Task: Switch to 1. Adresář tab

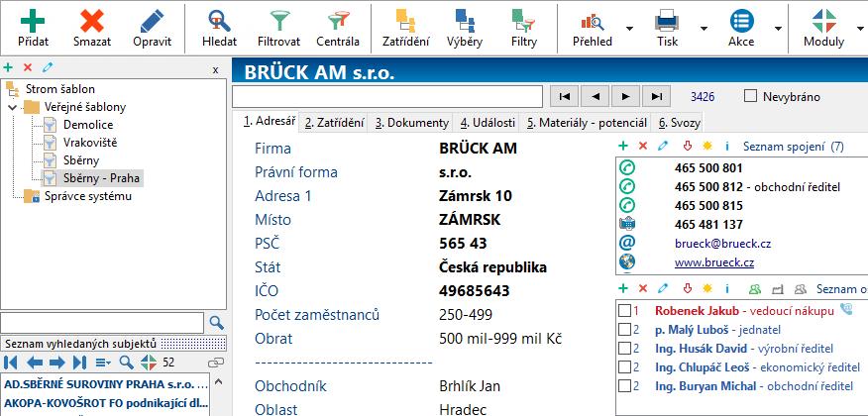Action: (x=270, y=122)
